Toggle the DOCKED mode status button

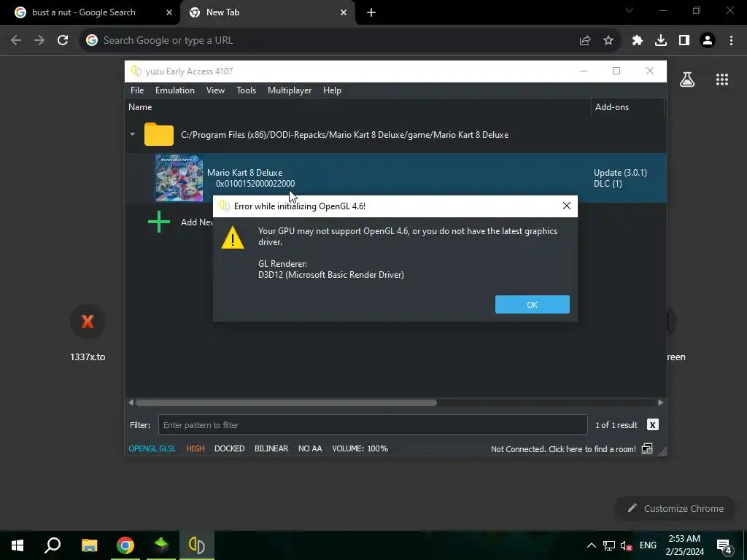tap(230, 448)
